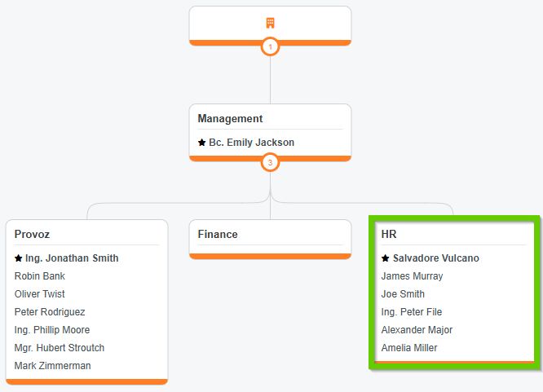543x392 pixels.
Task: Select Joe Smith under HR
Action: (403, 294)
